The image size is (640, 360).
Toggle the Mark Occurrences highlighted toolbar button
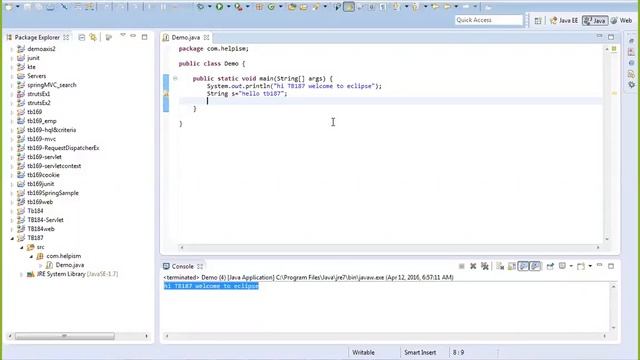[x=349, y=7]
